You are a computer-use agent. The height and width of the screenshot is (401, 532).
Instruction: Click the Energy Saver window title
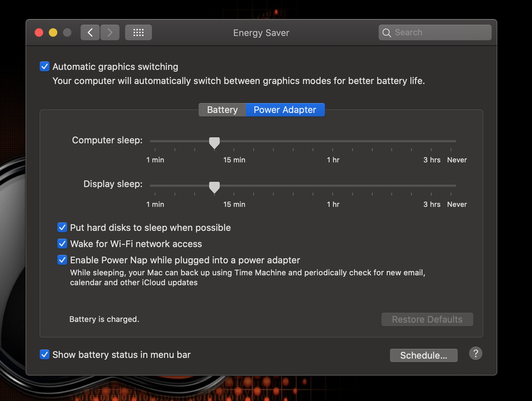coord(261,33)
